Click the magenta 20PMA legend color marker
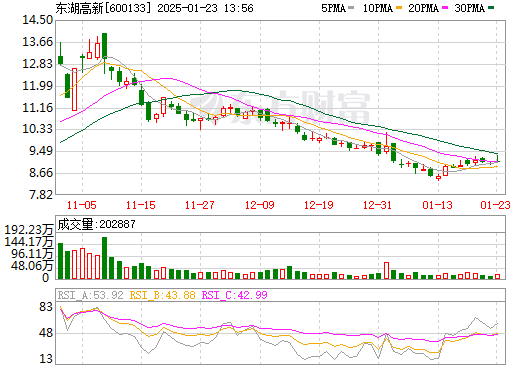This screenshot has width=520, height=365. [x=445, y=7]
